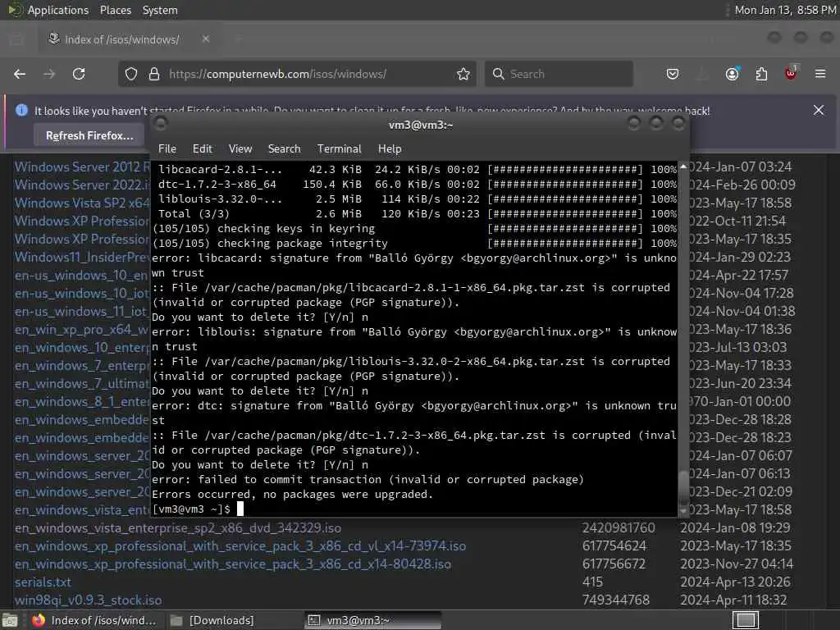Open Windows Vista SP2 x64 link
The height and width of the screenshot is (630, 840).
pyautogui.click(x=82, y=203)
